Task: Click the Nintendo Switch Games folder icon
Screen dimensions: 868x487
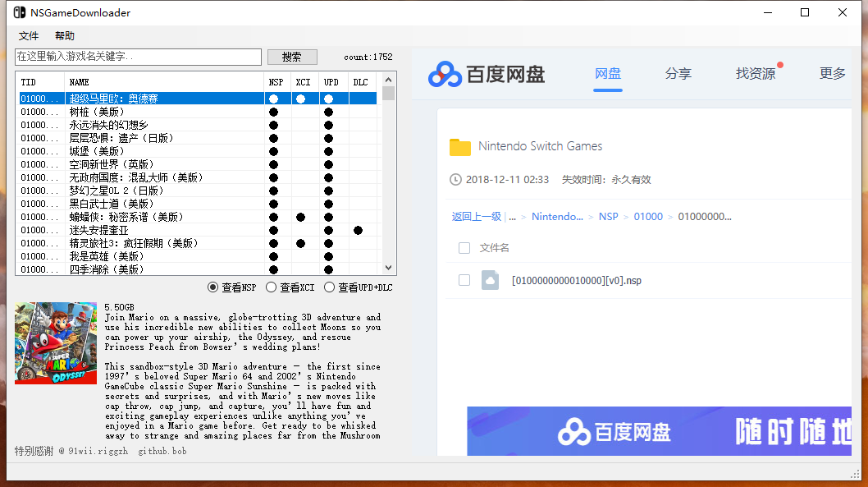Action: [460, 147]
